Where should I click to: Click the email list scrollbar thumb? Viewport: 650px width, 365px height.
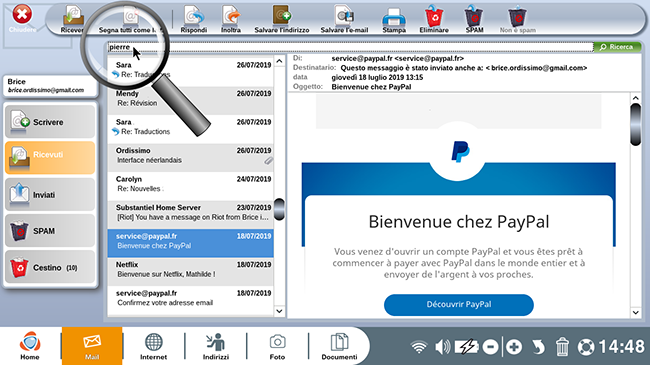point(279,209)
